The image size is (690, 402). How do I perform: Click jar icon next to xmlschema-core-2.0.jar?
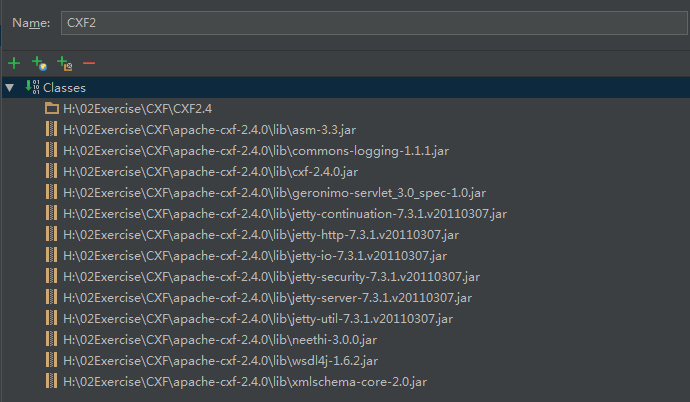51,381
